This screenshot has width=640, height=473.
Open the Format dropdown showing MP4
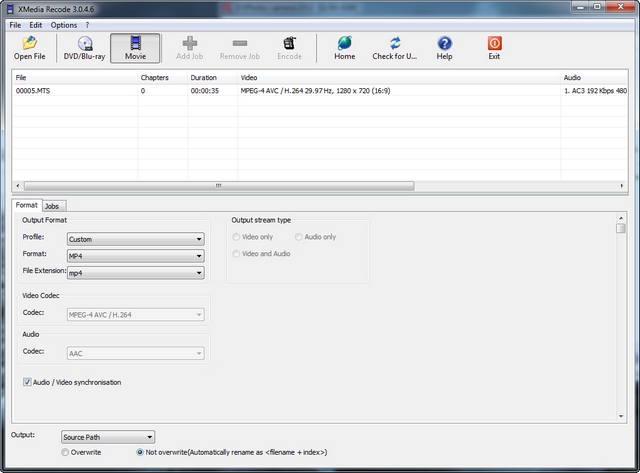[135, 256]
